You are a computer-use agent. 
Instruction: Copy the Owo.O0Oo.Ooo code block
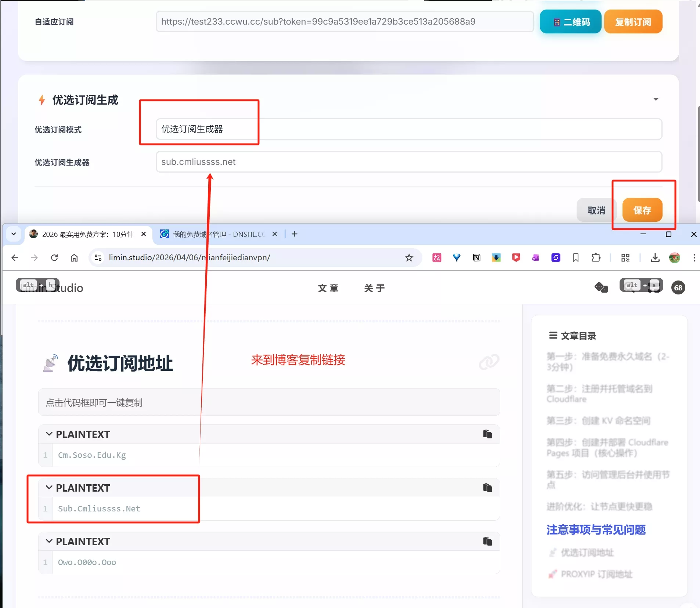tap(487, 541)
